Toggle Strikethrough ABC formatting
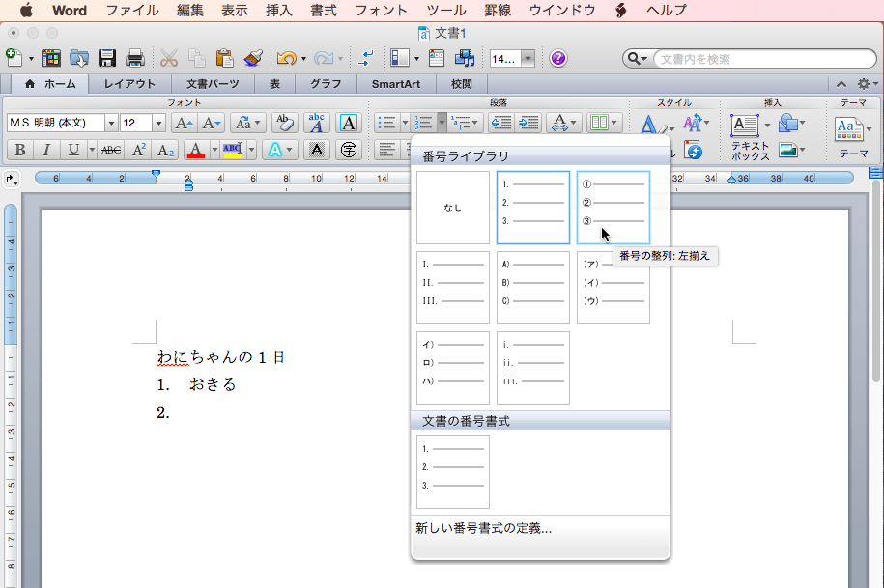Viewport: 884px width, 588px height. tap(110, 150)
